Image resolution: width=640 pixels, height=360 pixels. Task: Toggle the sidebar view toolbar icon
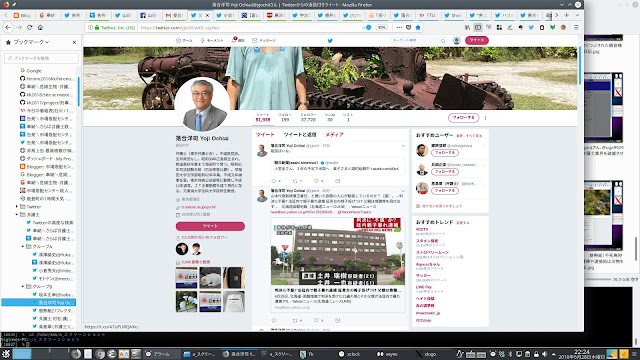click(x=478, y=27)
